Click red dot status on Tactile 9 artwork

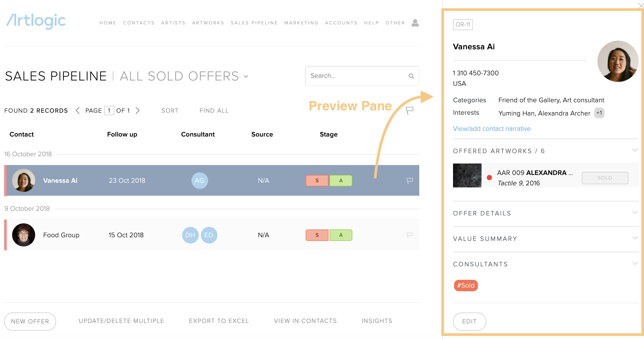(x=489, y=178)
